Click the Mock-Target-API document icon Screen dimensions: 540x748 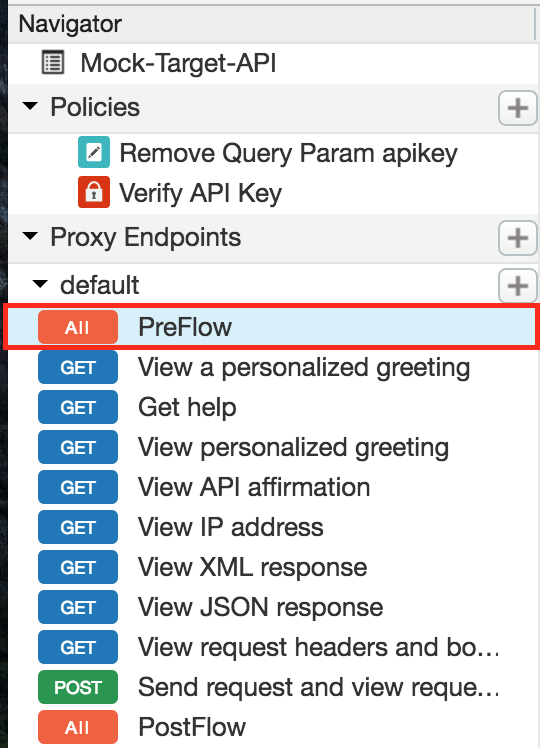coord(53,63)
